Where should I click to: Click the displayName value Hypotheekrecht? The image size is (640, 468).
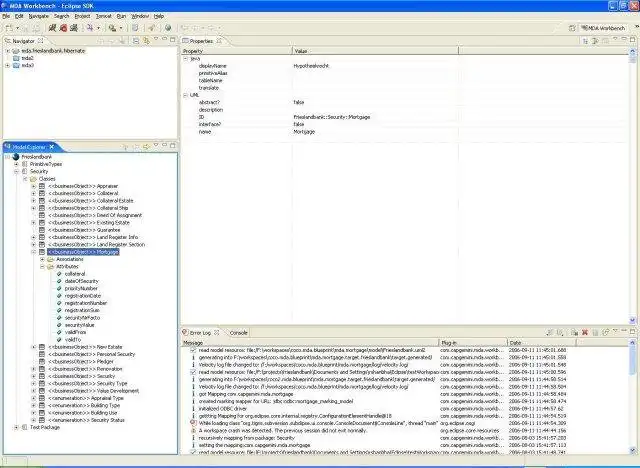311,66
